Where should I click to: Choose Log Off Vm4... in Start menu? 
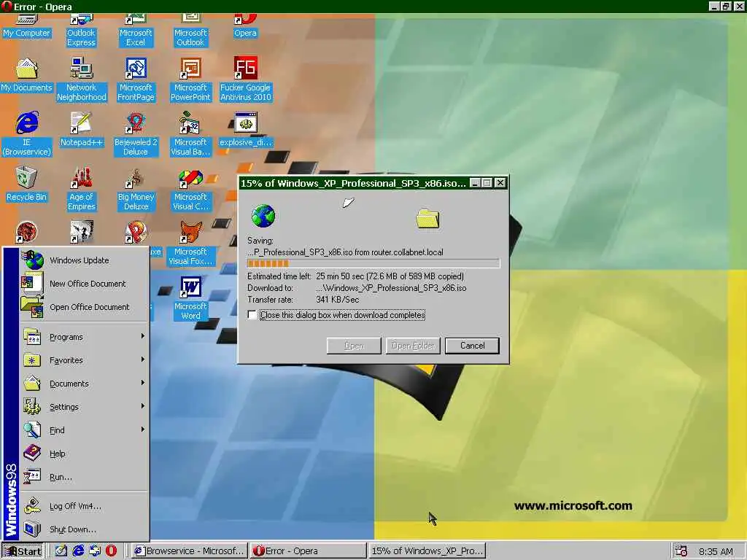click(84, 506)
